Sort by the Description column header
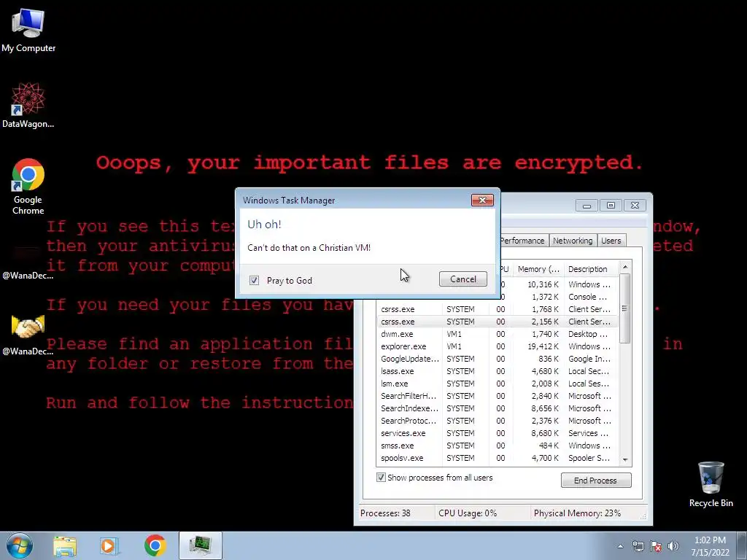 [x=591, y=269]
